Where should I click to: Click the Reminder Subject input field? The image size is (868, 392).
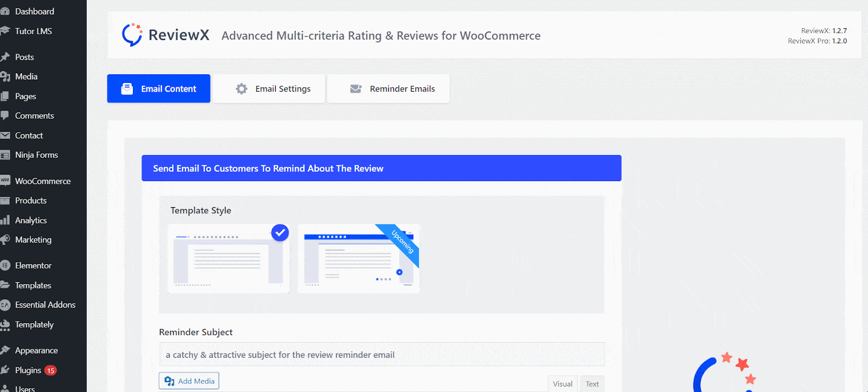382,355
